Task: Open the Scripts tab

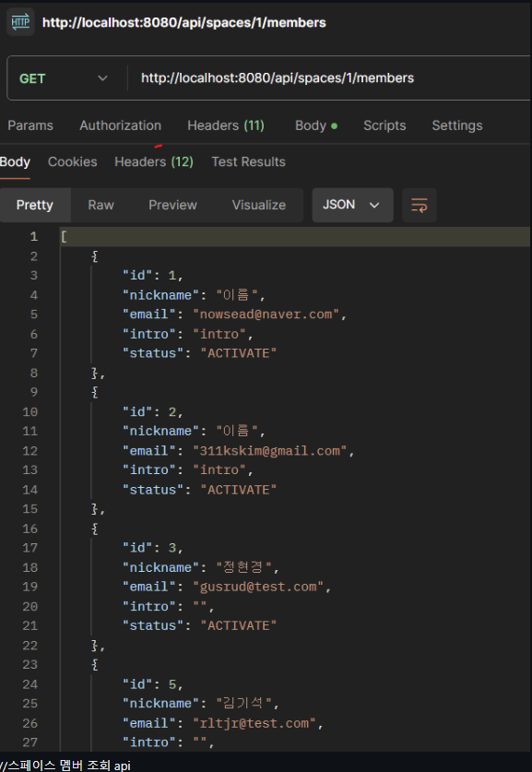Action: [x=384, y=125]
